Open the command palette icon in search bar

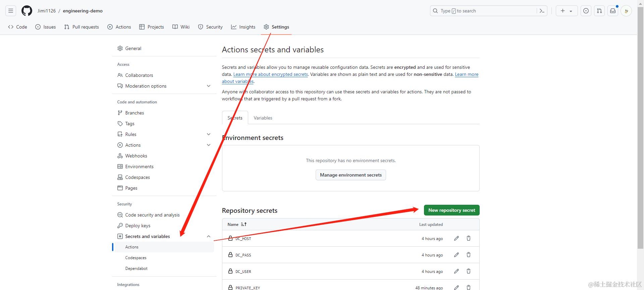[x=542, y=11]
